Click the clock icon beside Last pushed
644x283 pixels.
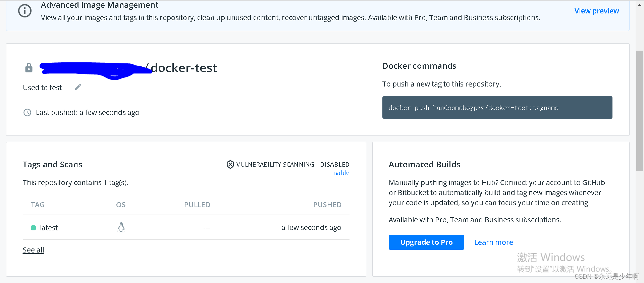click(27, 112)
